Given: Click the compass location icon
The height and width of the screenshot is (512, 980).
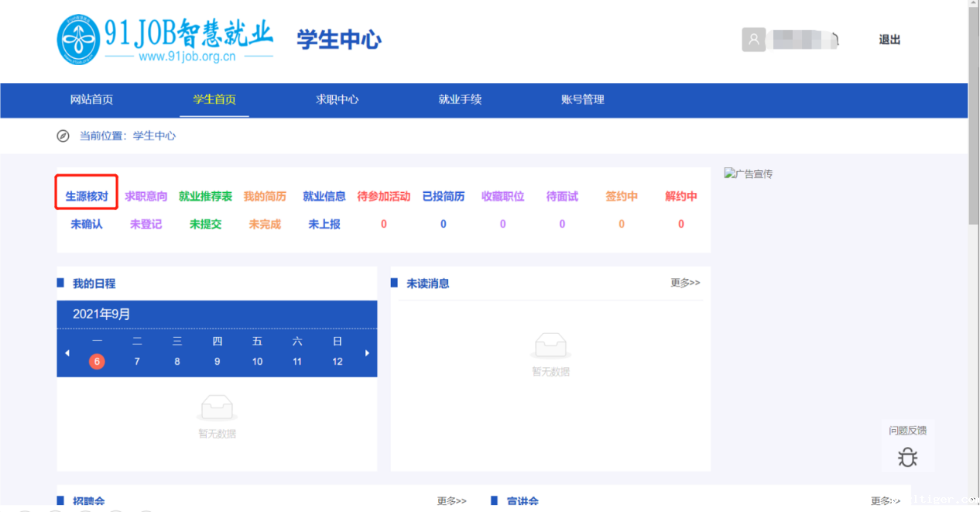Looking at the screenshot, I should (63, 136).
